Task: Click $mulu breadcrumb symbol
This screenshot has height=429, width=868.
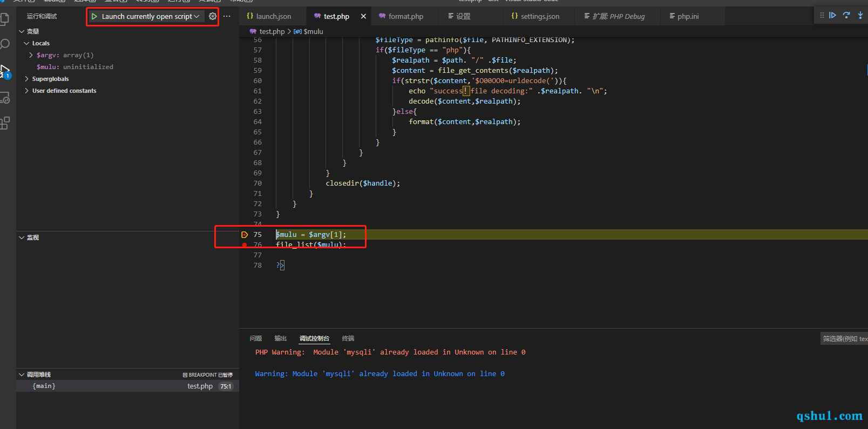Action: [309, 31]
